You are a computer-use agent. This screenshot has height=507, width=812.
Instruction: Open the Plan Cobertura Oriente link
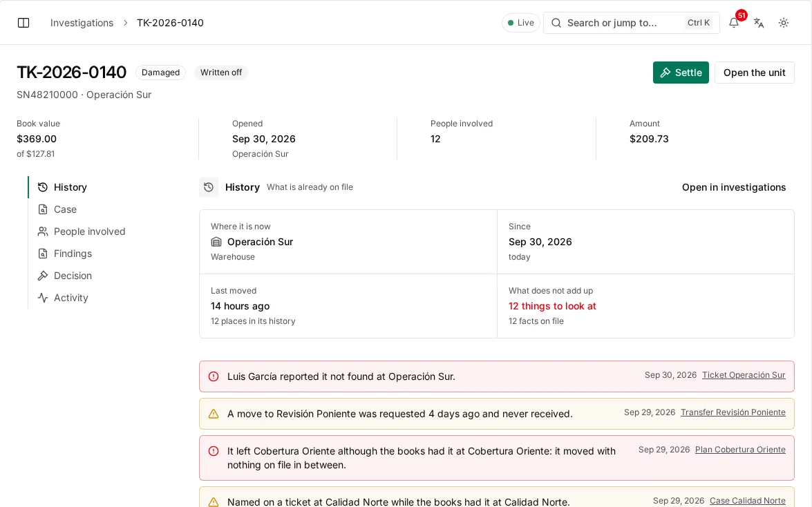click(x=740, y=450)
